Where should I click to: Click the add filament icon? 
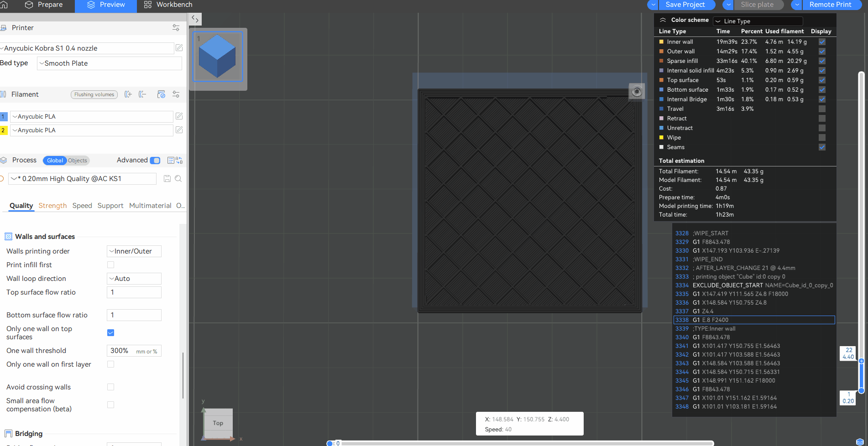point(128,94)
